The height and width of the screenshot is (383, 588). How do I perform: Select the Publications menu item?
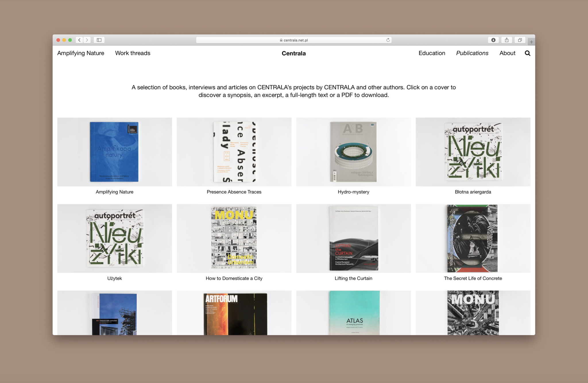[x=472, y=53]
